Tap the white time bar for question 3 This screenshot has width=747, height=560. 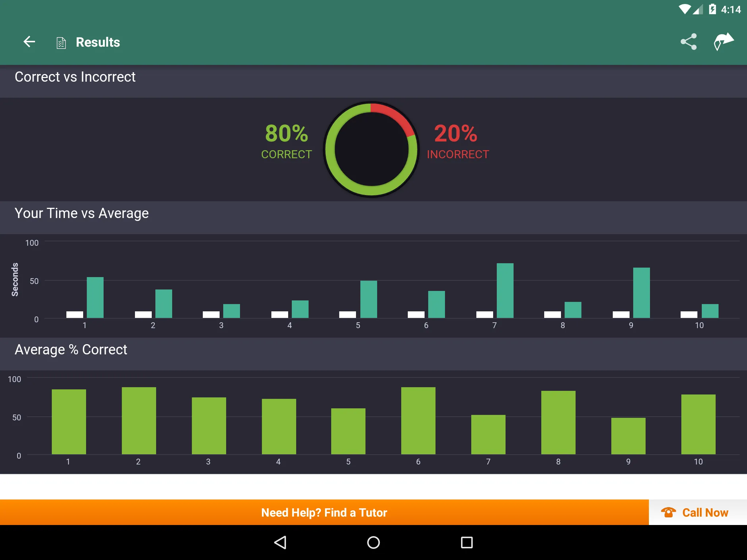point(211,315)
